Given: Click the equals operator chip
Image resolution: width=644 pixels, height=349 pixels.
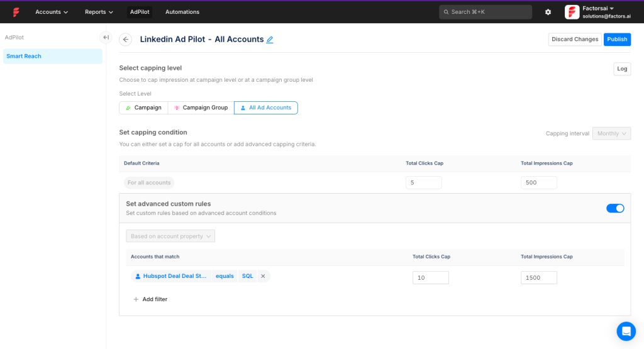Looking at the screenshot, I should [x=225, y=276].
